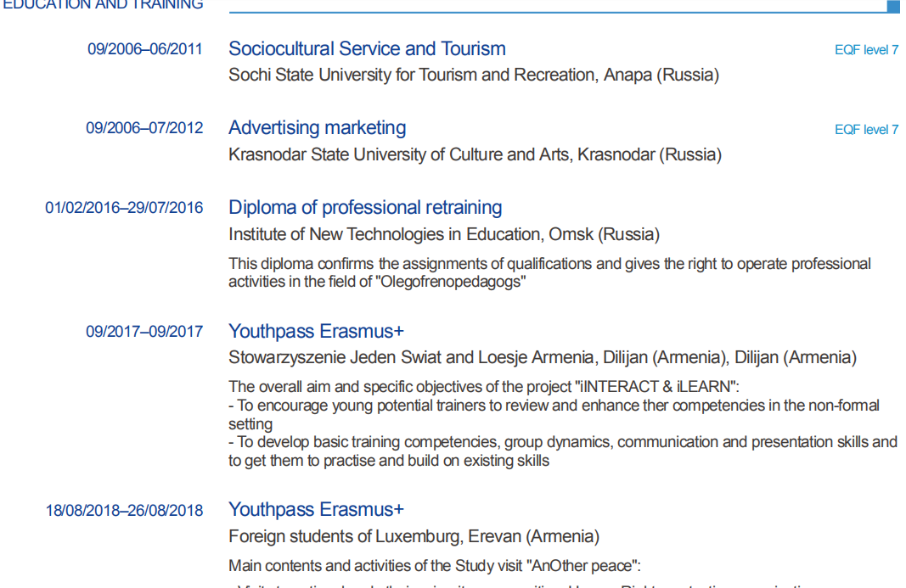
Task: Select the 01/02/2016–29/07/2016 date range
Action: (x=124, y=208)
